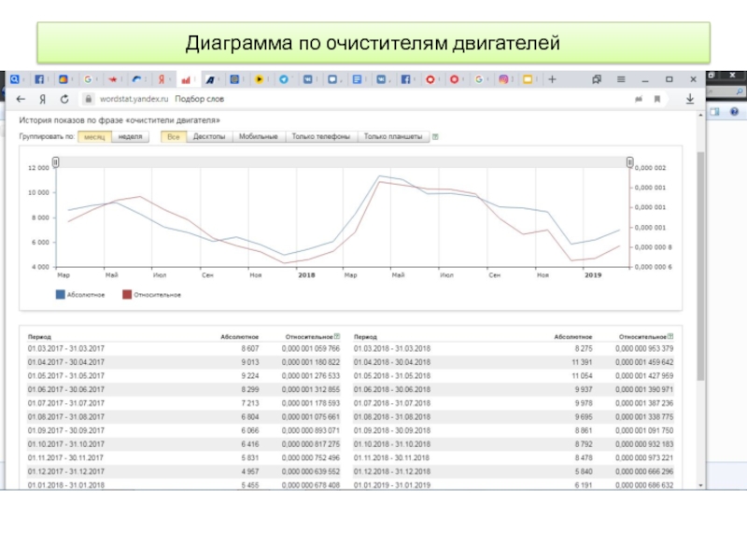Toggle the red 'Относительное' legend swatch

tap(126, 295)
